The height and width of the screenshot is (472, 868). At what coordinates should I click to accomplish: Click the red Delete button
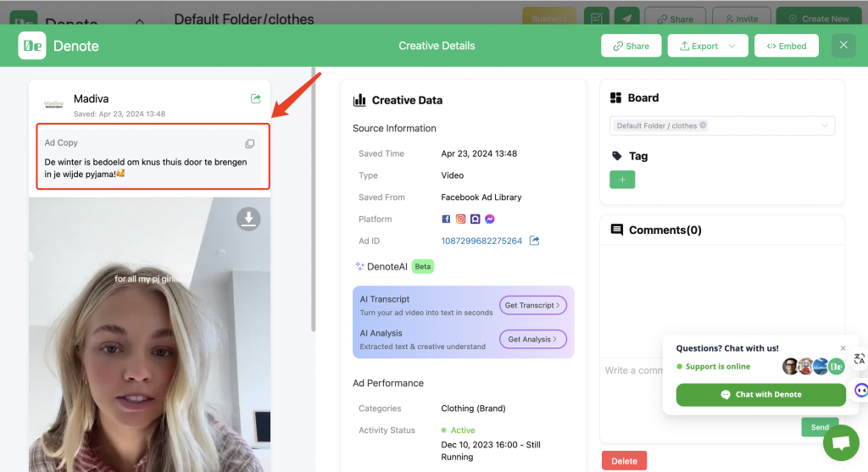[x=624, y=461]
